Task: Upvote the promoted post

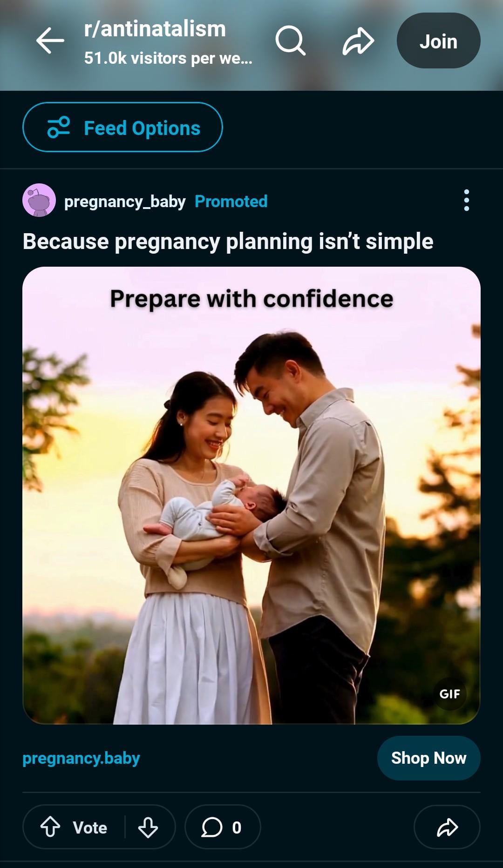Action: (50, 827)
